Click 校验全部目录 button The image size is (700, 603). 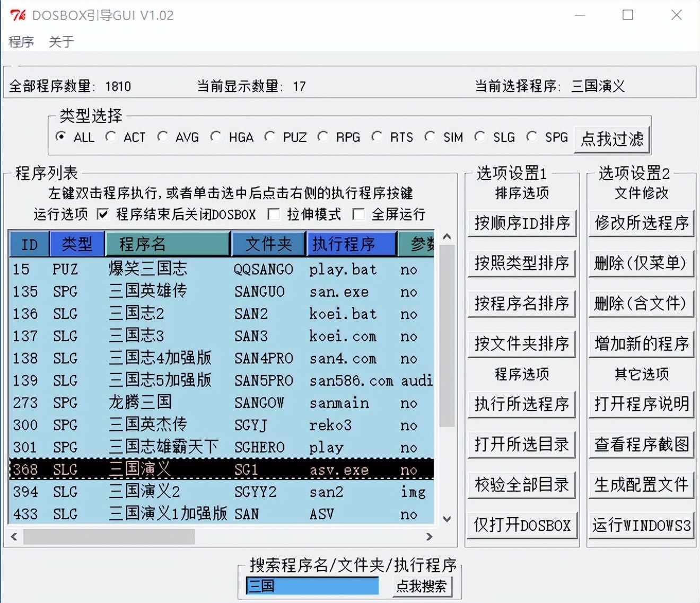tap(522, 484)
